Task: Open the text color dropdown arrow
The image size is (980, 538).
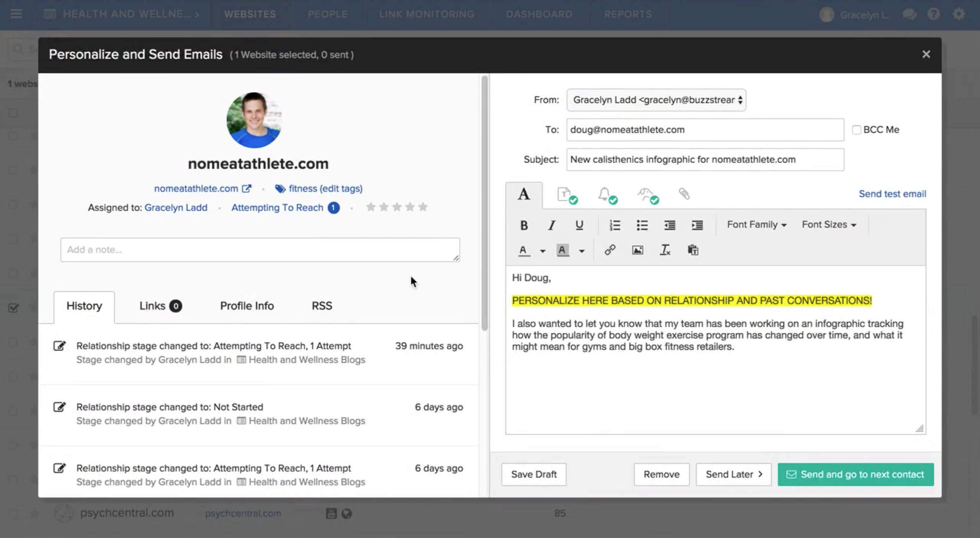Action: (x=542, y=251)
